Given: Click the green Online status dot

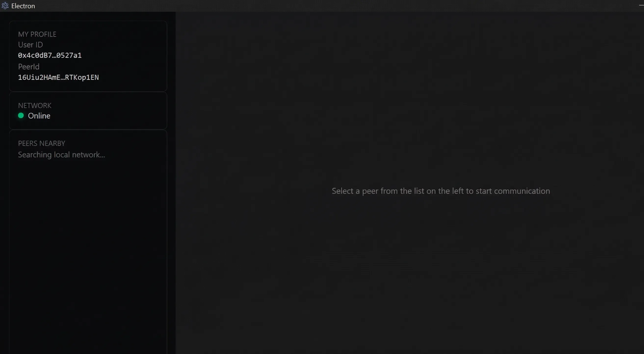Looking at the screenshot, I should click(21, 116).
